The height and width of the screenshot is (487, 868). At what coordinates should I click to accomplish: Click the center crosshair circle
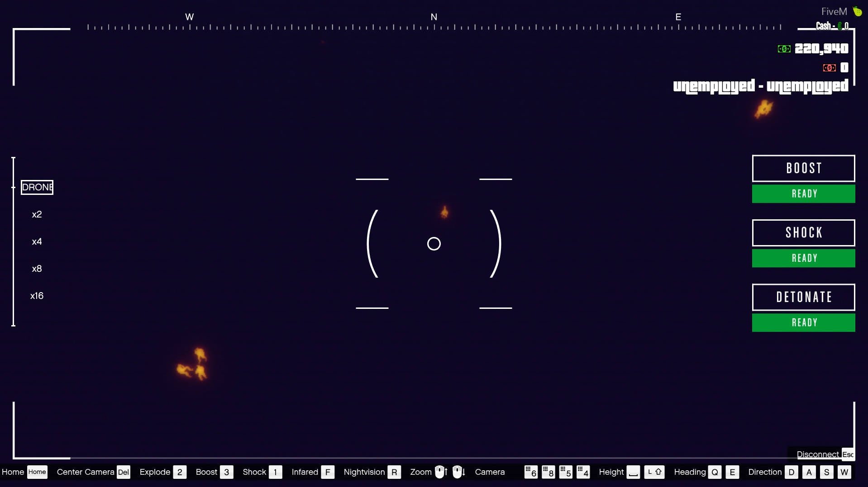tap(434, 244)
